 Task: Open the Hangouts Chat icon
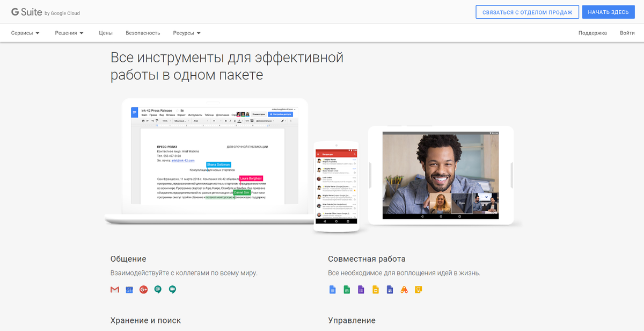(157, 289)
